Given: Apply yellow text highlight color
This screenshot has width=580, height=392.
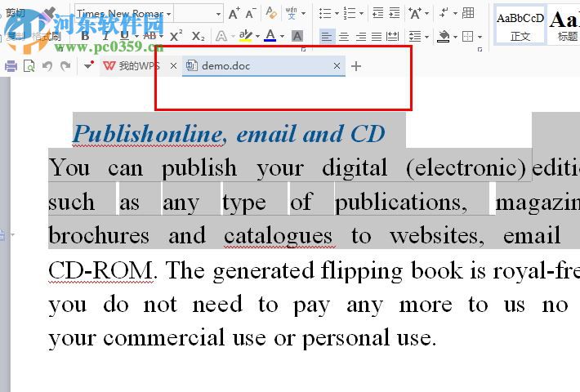Looking at the screenshot, I should click(x=245, y=36).
